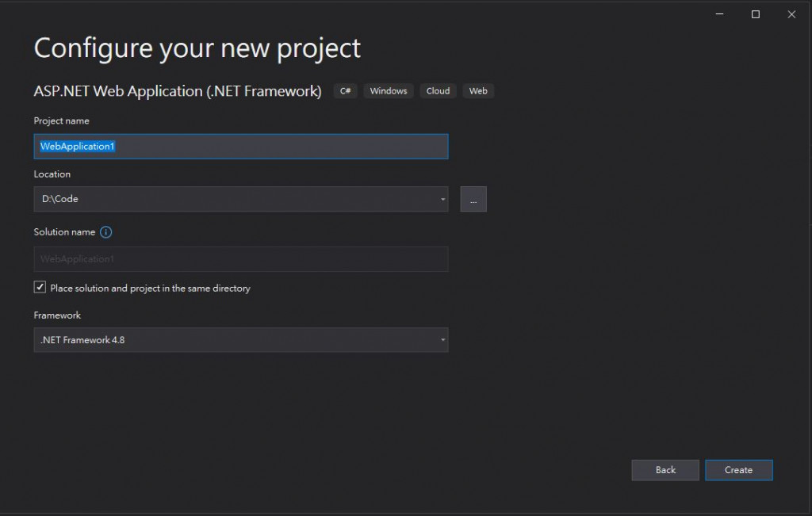Minimize the Configure your new project window
Viewport: 812px width, 516px height.
pyautogui.click(x=719, y=14)
